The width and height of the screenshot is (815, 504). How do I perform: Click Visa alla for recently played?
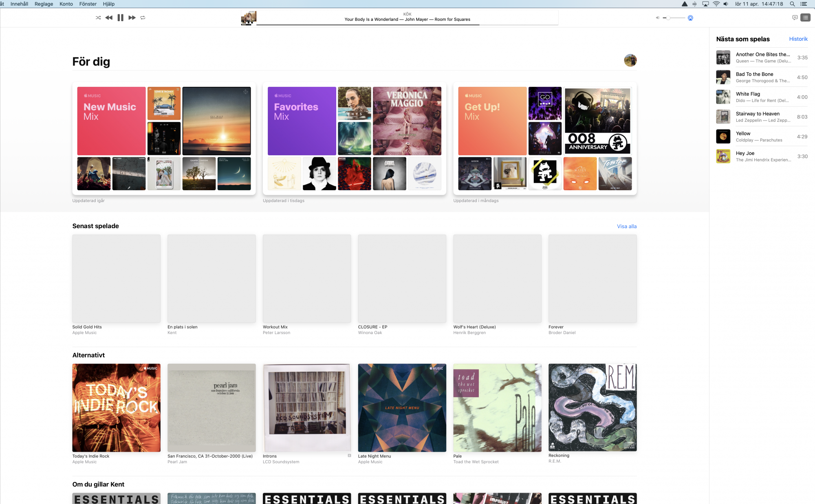[x=626, y=227]
